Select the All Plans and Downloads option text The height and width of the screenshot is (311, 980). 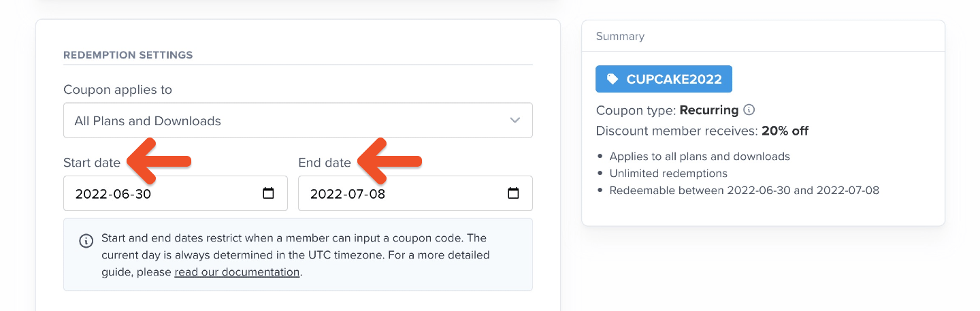[x=148, y=121]
